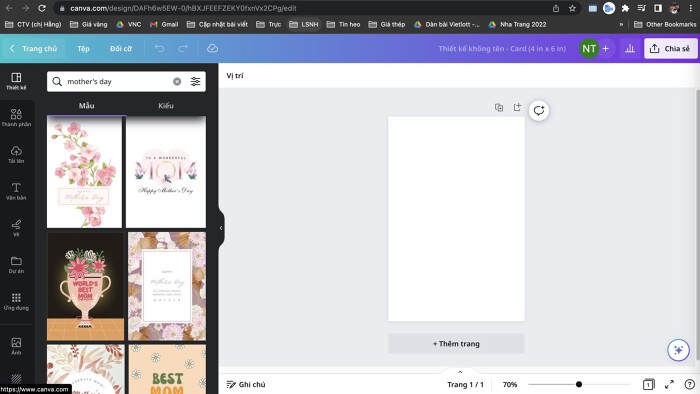The image size is (700, 394).
Task: Open the search filter options icon
Action: click(196, 82)
